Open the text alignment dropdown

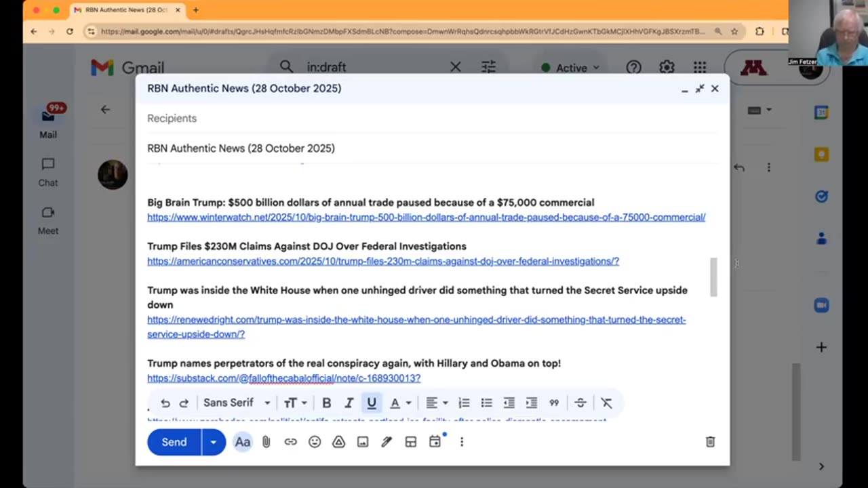point(436,403)
